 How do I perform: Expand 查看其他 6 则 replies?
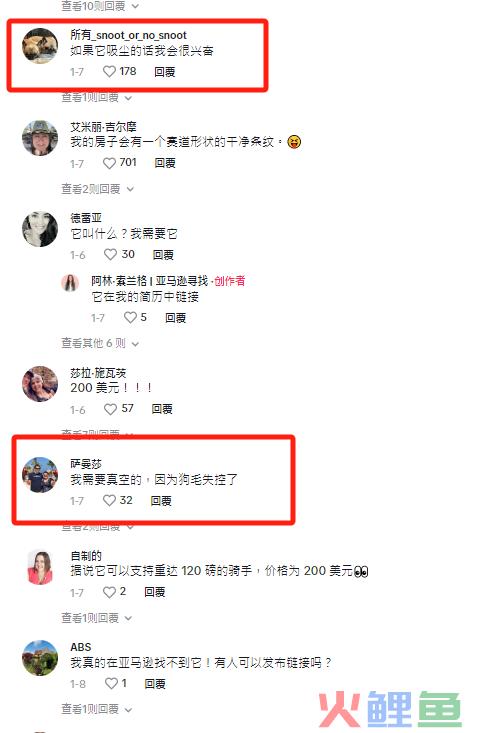(100, 343)
